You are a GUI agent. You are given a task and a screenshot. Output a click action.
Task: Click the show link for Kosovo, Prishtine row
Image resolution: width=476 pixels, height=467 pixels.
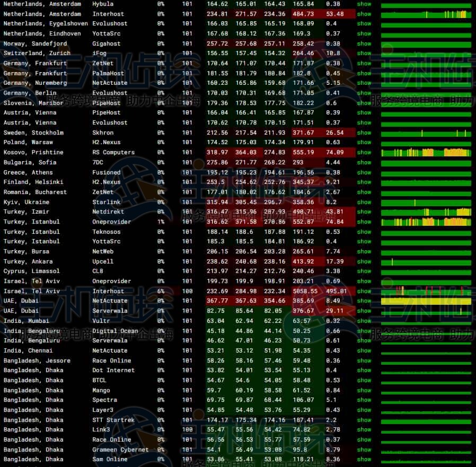coord(364,153)
